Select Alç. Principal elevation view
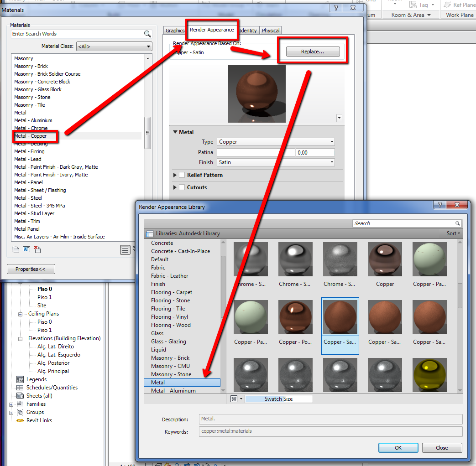The width and height of the screenshot is (476, 466). [53, 371]
